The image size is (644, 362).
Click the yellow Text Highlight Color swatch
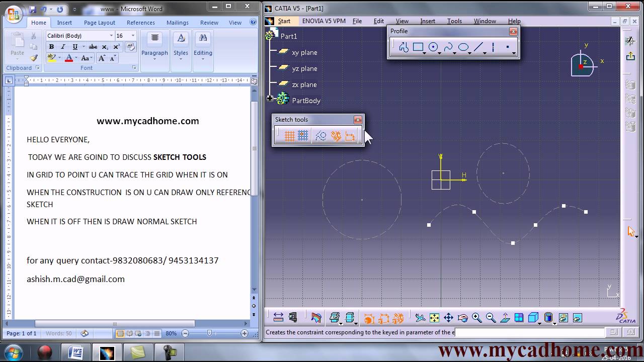click(x=51, y=58)
